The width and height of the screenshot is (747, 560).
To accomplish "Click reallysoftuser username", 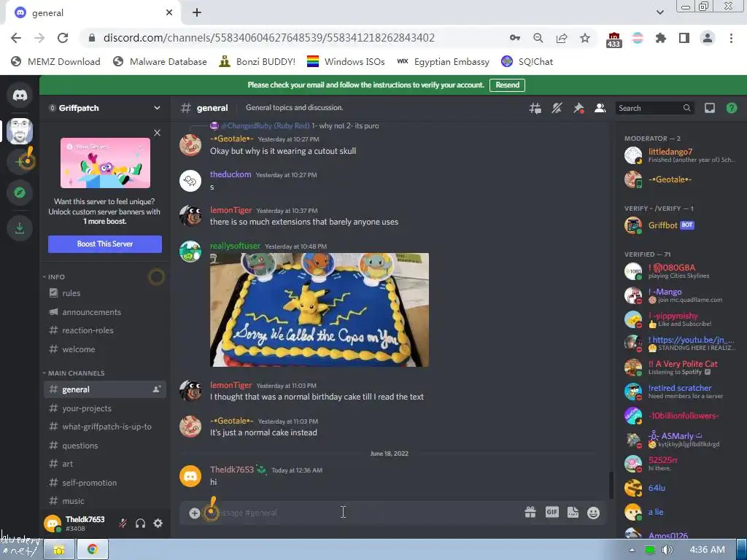I will point(235,246).
